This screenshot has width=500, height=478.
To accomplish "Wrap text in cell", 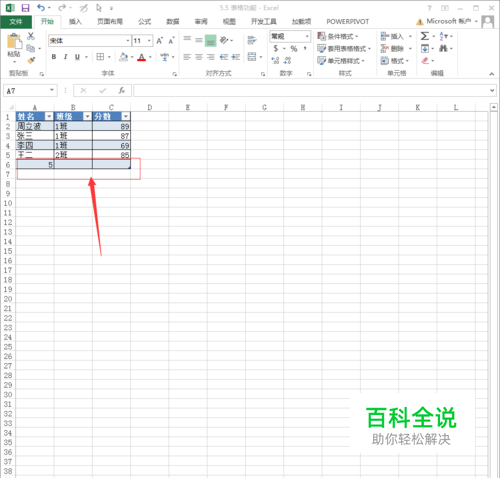I will (252, 40).
